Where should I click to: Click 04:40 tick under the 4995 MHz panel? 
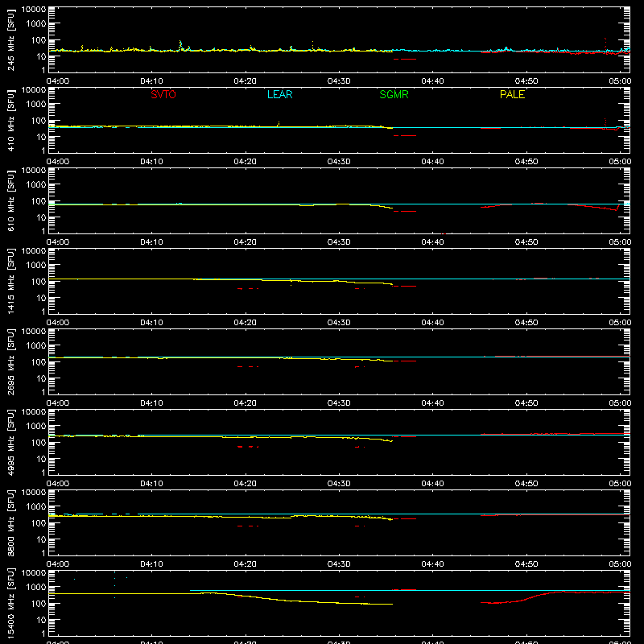(x=432, y=484)
